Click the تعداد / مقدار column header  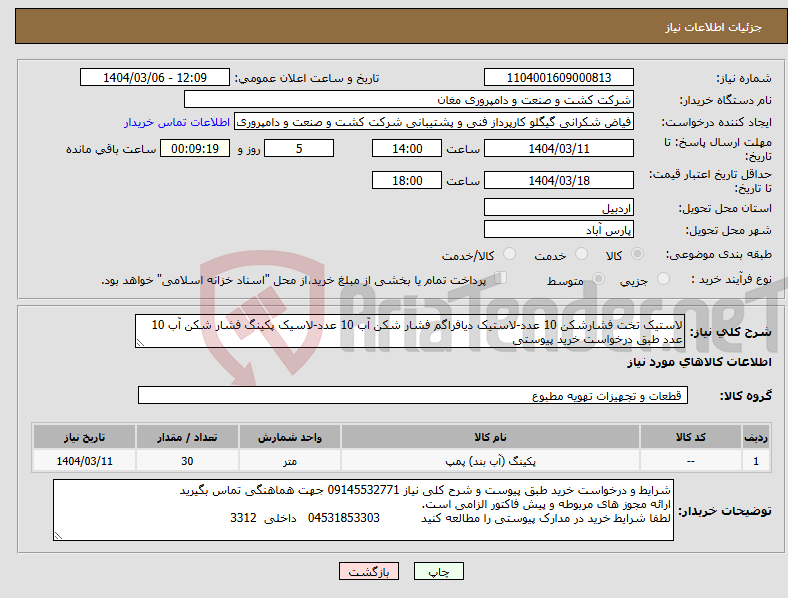click(187, 437)
